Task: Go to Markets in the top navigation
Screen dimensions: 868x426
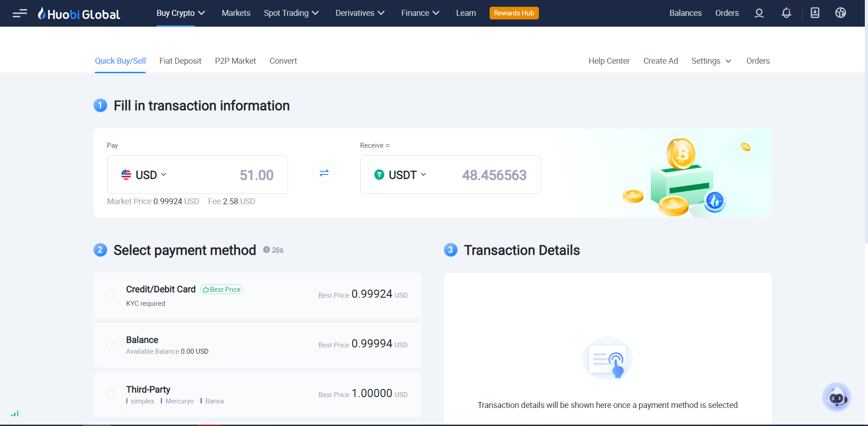Action: (x=236, y=13)
